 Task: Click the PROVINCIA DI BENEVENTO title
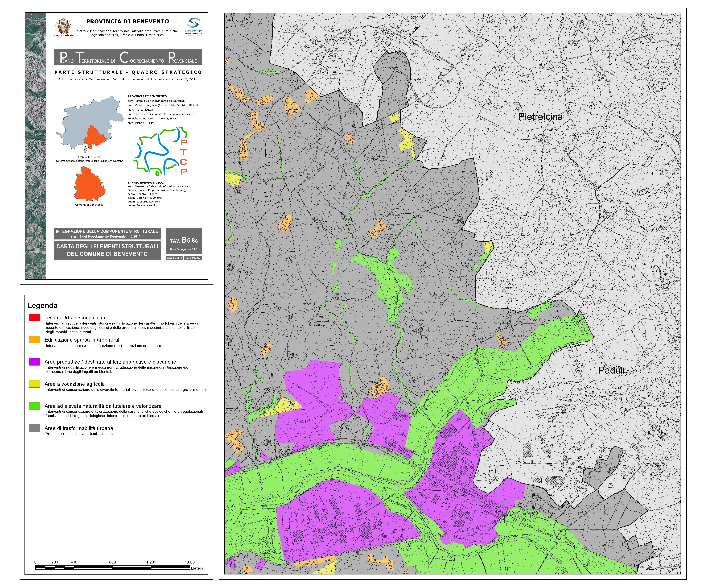point(127,21)
